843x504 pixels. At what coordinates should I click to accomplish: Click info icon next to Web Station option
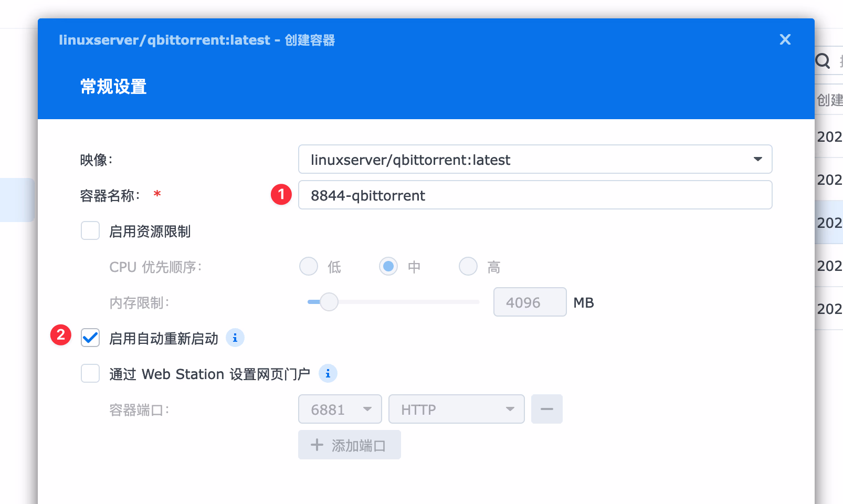[x=328, y=374]
